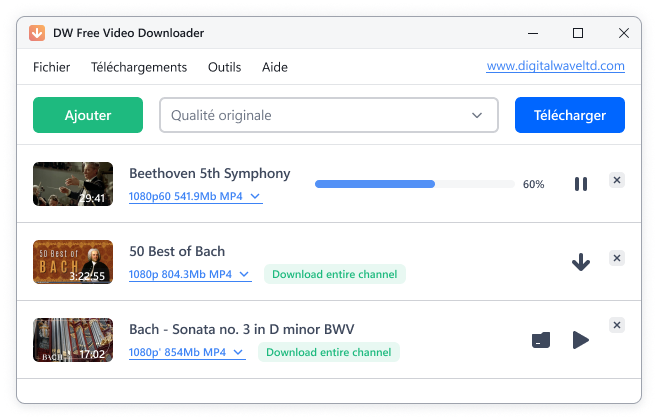Click the DW Free Video Downloader app icon
The width and height of the screenshot is (658, 420).
pos(36,33)
